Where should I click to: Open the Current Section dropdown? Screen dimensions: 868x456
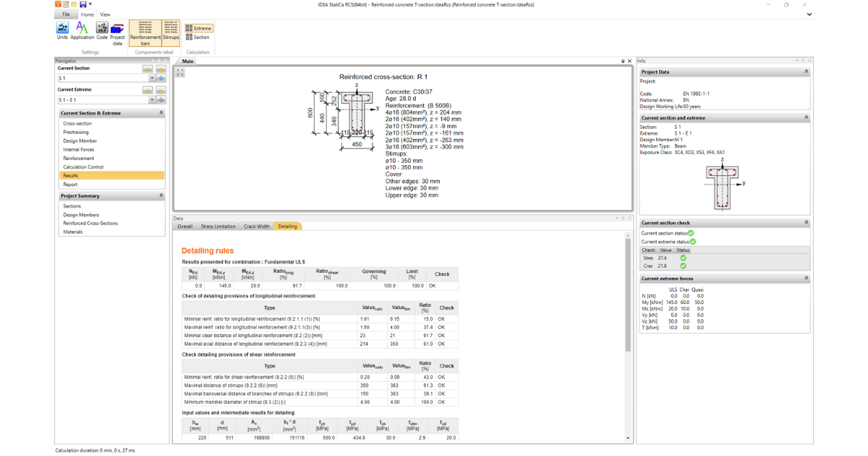[x=152, y=78]
